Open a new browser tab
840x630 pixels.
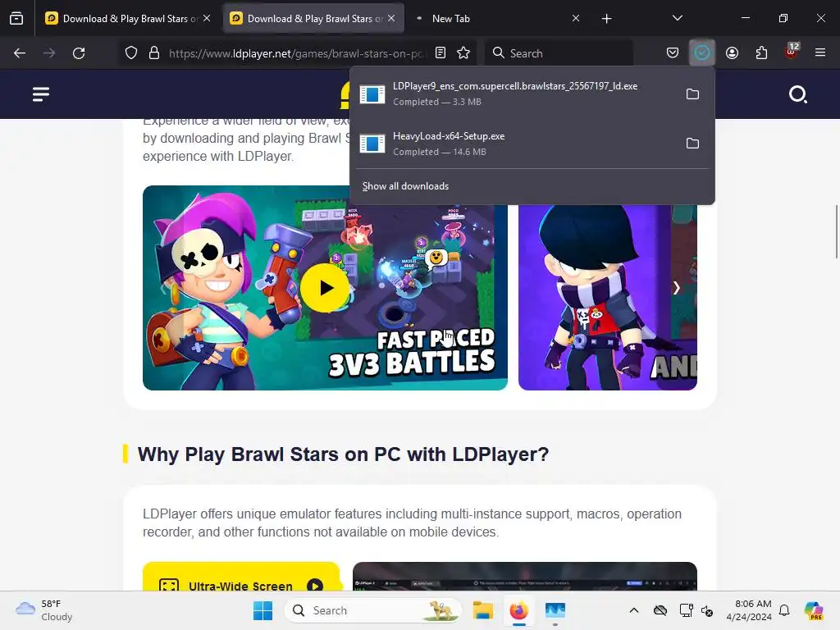click(x=606, y=19)
